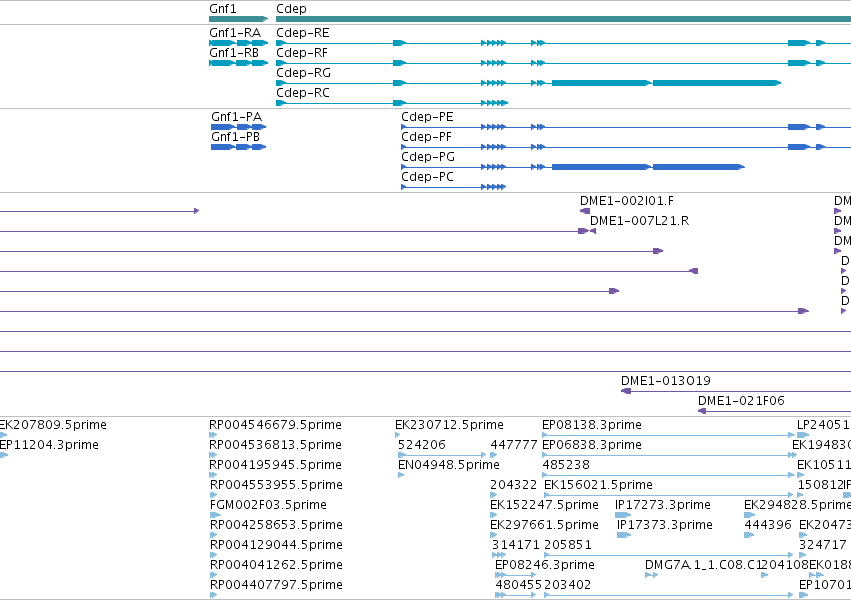Click the Cdep-PG protein label
851x600 pixels.
[x=428, y=157]
